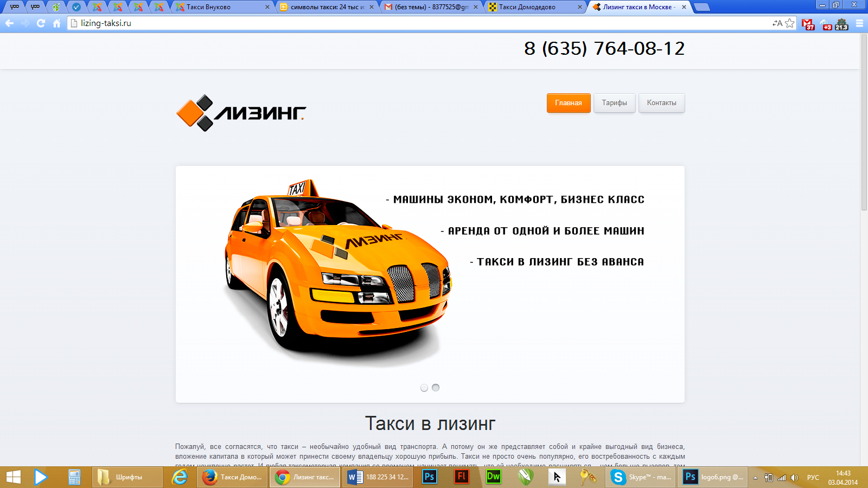Reload the lizing-taksi.ru page
The height and width of the screenshot is (488, 868).
pos(41,23)
